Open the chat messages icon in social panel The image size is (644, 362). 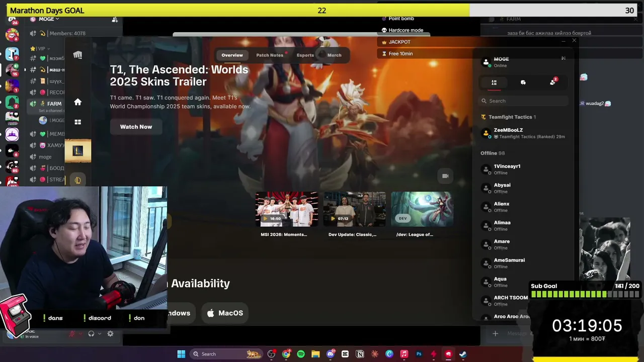coord(523,82)
